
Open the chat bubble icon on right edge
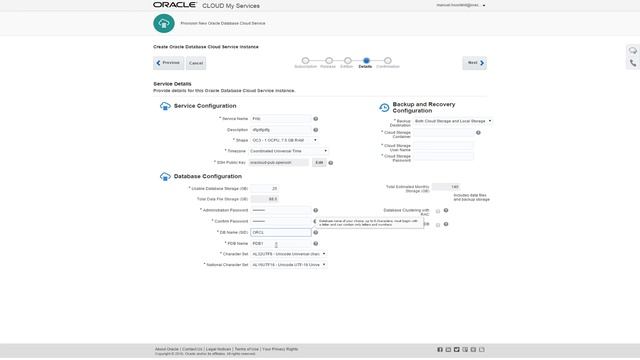[x=633, y=51]
